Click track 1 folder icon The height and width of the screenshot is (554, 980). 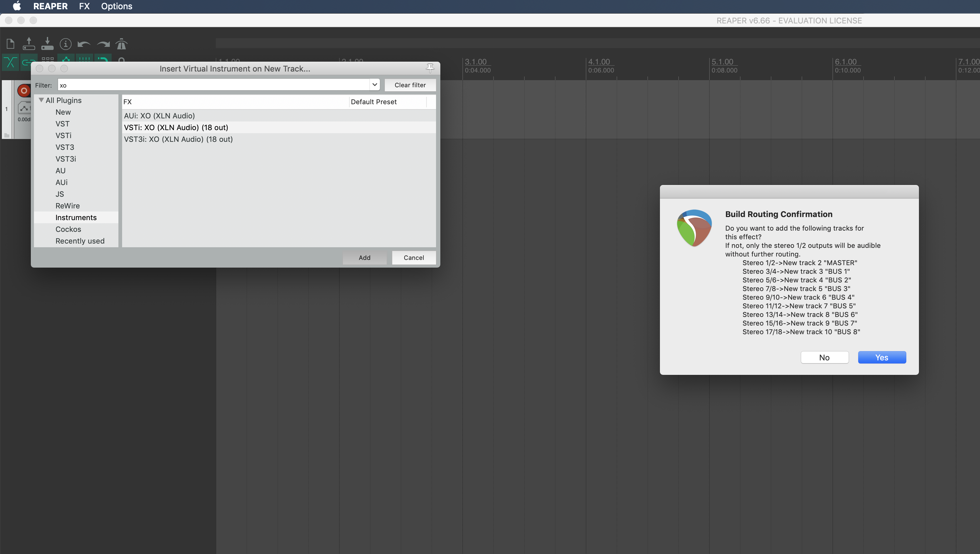6,135
